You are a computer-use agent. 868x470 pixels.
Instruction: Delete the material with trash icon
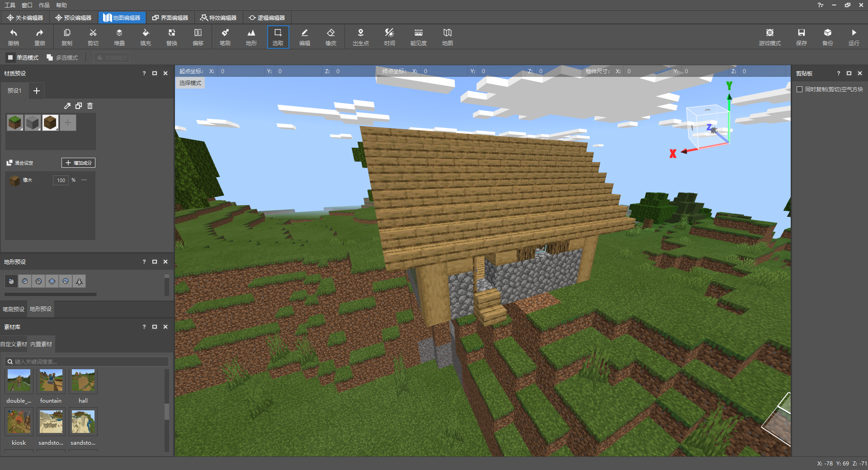point(90,106)
